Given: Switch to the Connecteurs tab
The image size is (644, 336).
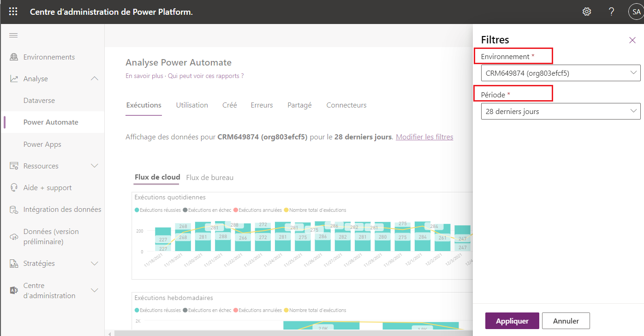Looking at the screenshot, I should pyautogui.click(x=346, y=105).
